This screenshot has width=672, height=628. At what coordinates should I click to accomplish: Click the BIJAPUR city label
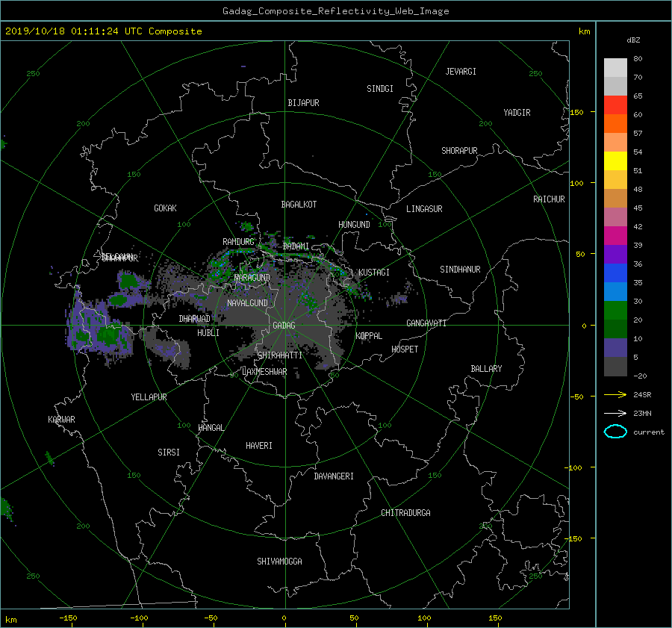pos(303,103)
